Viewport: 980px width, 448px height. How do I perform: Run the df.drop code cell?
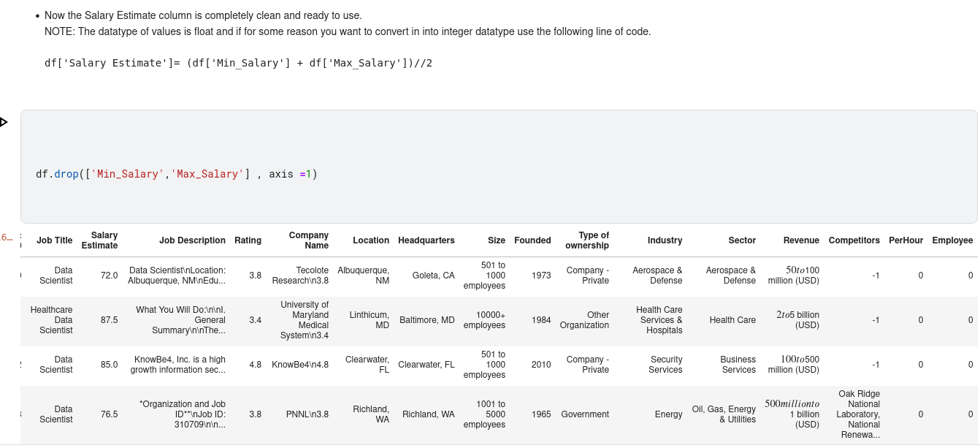[x=4, y=122]
